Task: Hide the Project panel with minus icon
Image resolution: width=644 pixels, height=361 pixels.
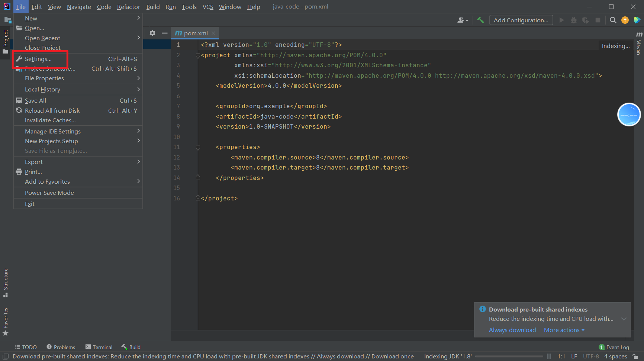Action: tap(165, 33)
